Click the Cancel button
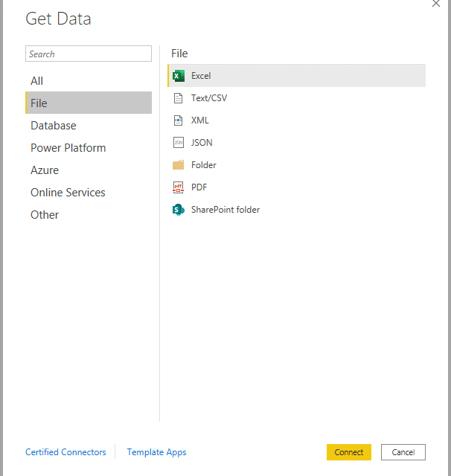 [x=403, y=452]
